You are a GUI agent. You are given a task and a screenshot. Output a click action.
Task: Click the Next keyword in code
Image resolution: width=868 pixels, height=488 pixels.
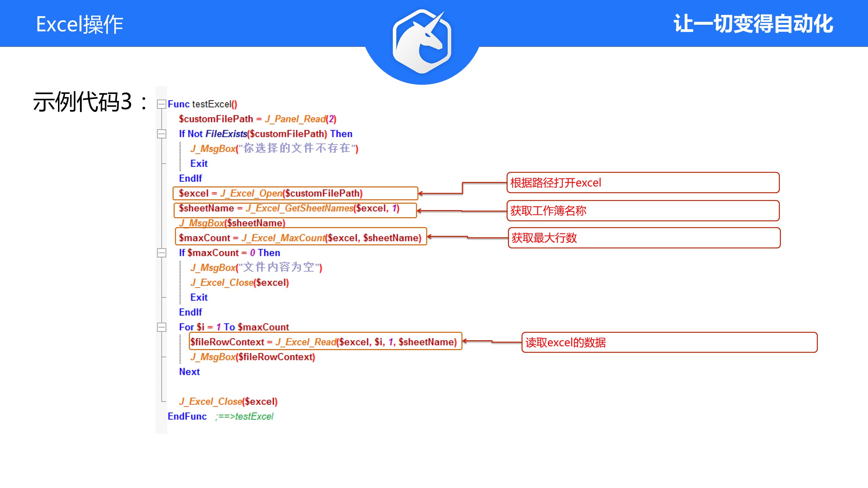click(189, 372)
